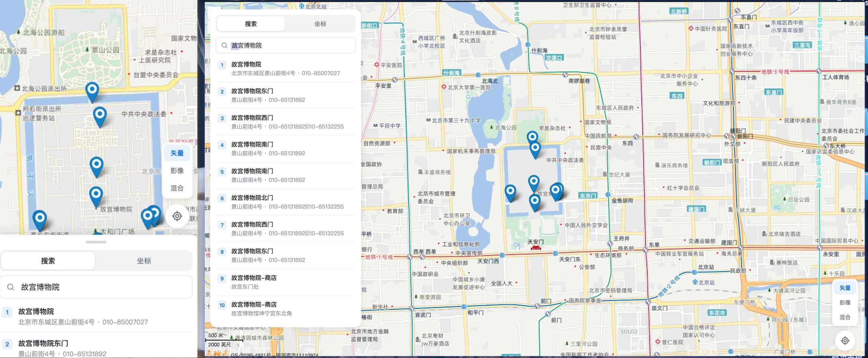Click the 中国针灸医院 hospital icon on right map

691,29
